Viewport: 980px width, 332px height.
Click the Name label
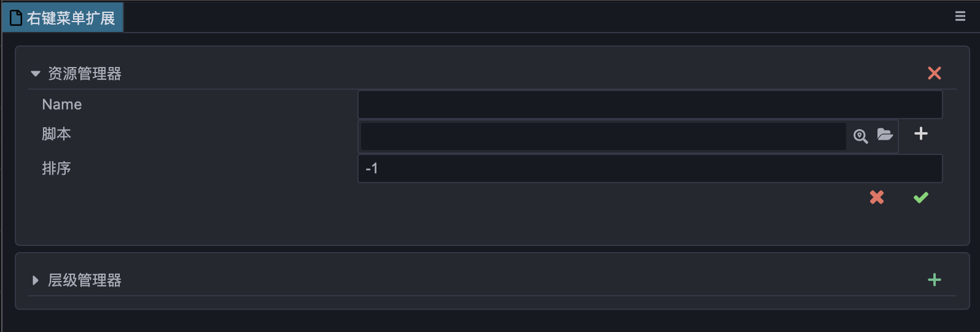[62, 105]
